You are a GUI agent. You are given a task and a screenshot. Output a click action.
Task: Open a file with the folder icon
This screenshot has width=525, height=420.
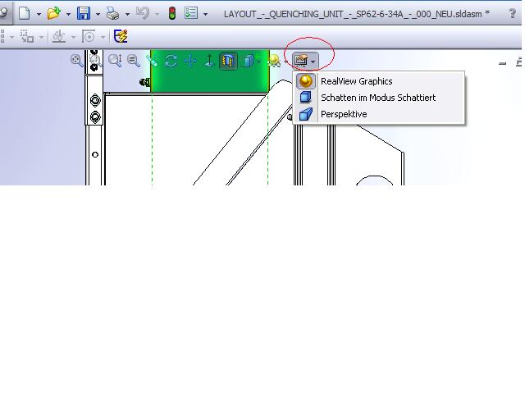point(54,14)
